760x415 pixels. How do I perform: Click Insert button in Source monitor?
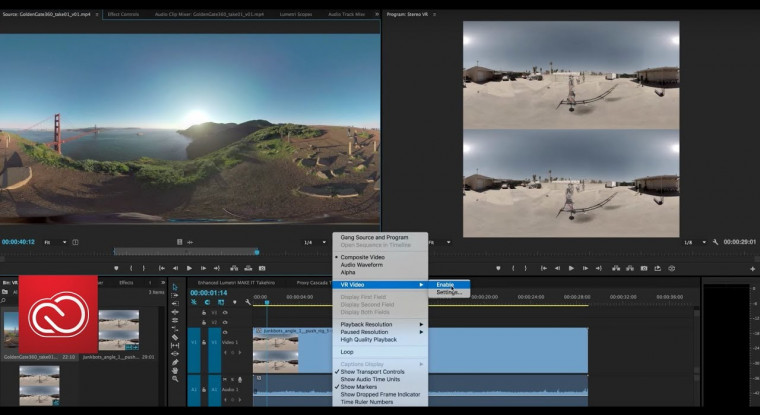point(234,268)
